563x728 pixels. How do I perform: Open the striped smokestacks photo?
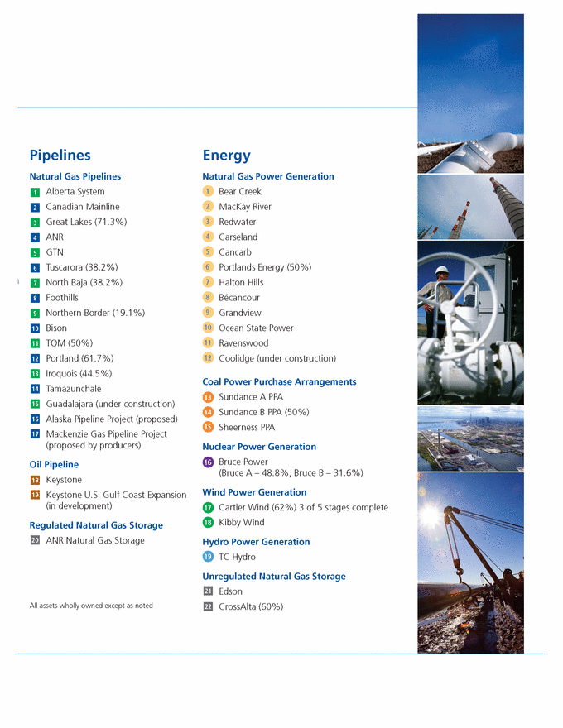click(x=470, y=207)
